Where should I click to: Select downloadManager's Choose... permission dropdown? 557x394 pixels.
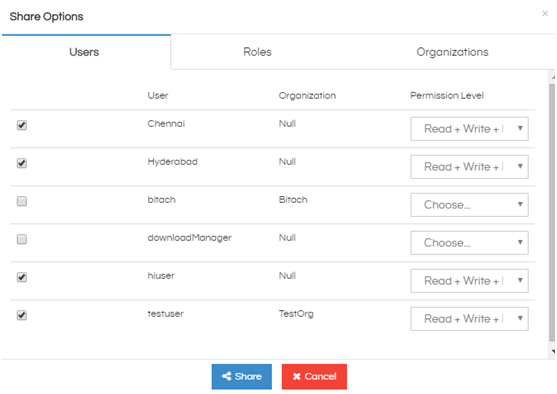469,243
